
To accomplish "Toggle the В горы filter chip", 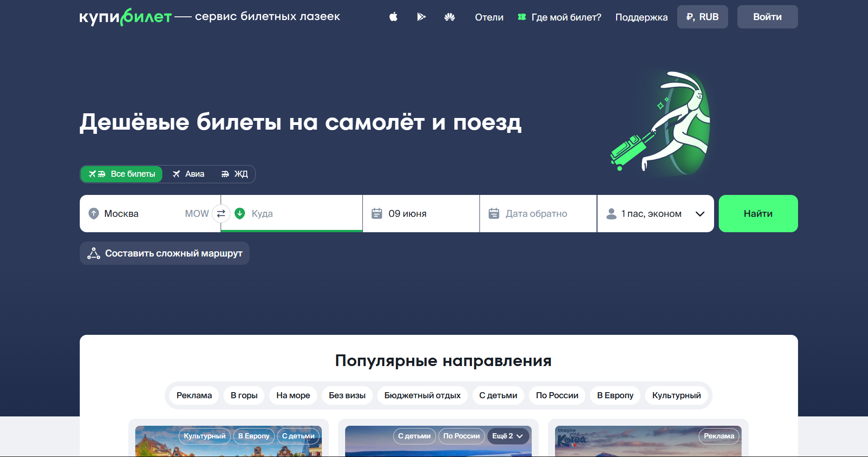I will [x=244, y=395].
